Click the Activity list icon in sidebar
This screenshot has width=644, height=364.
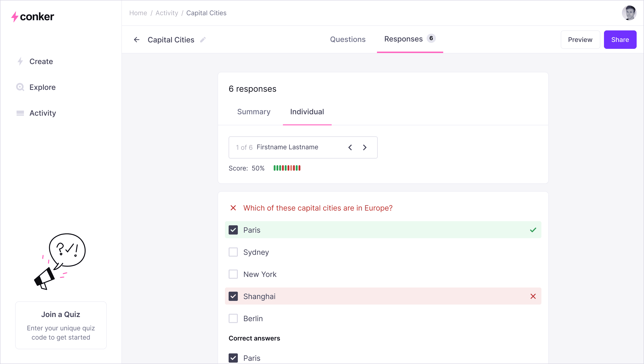pyautogui.click(x=20, y=113)
